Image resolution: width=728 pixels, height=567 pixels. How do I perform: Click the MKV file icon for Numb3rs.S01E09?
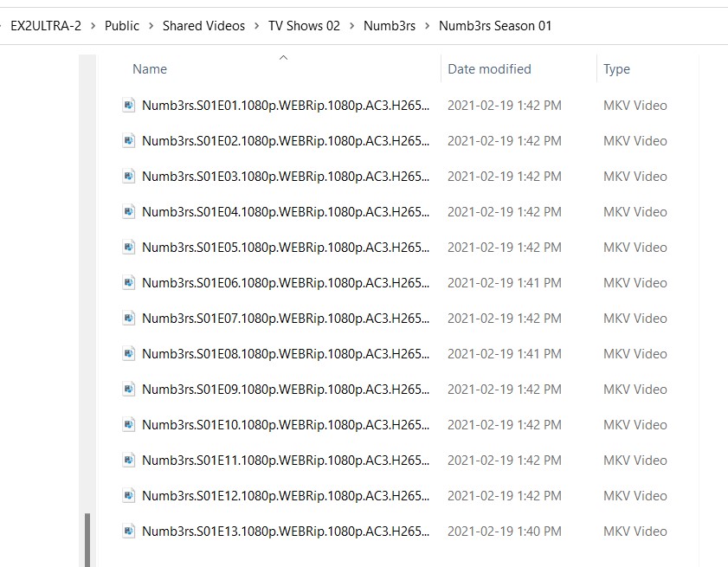129,390
